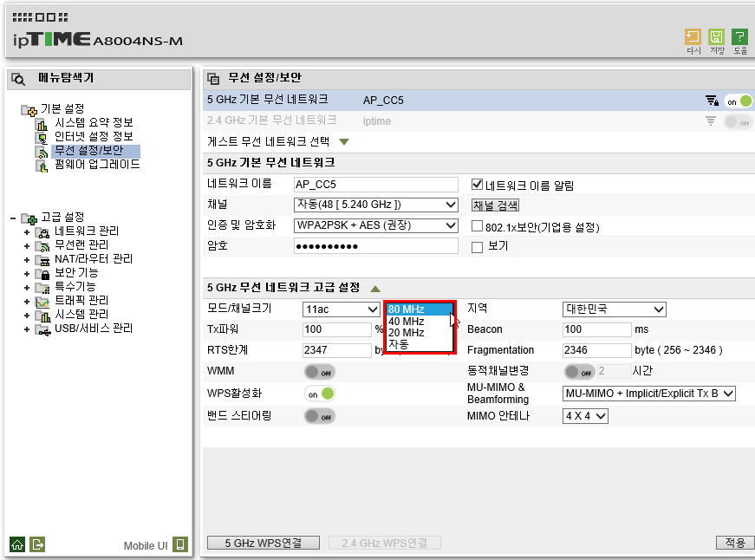Click the menu search magnifier icon

(x=18, y=79)
